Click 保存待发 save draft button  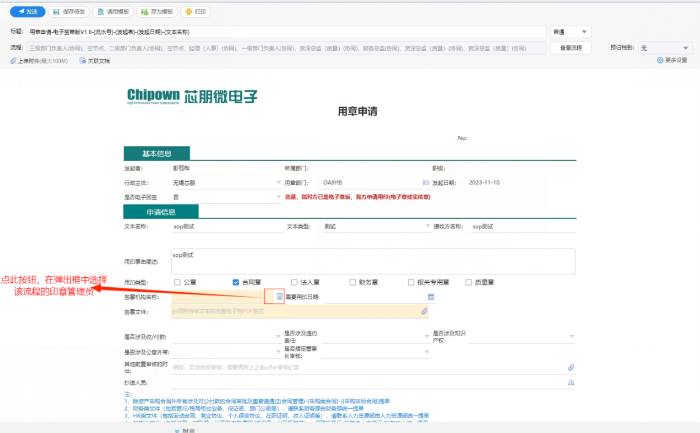[72, 11]
